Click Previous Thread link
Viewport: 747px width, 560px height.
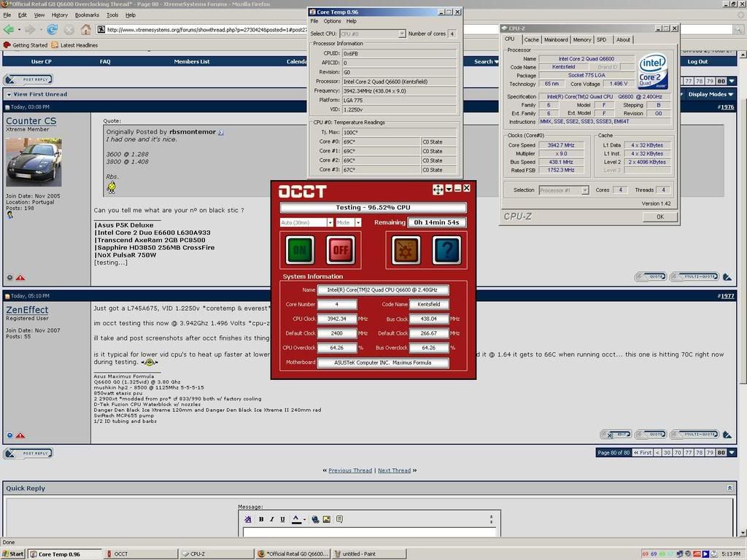tap(350, 470)
